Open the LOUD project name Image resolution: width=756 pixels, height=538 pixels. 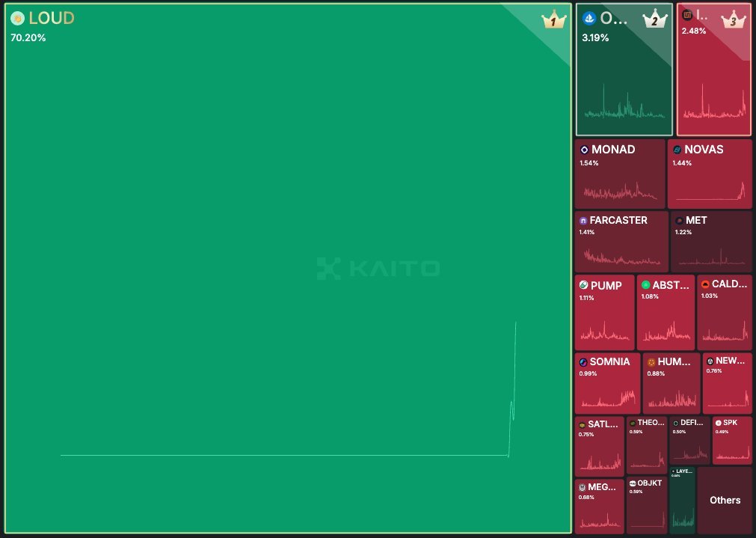pyautogui.click(x=52, y=19)
